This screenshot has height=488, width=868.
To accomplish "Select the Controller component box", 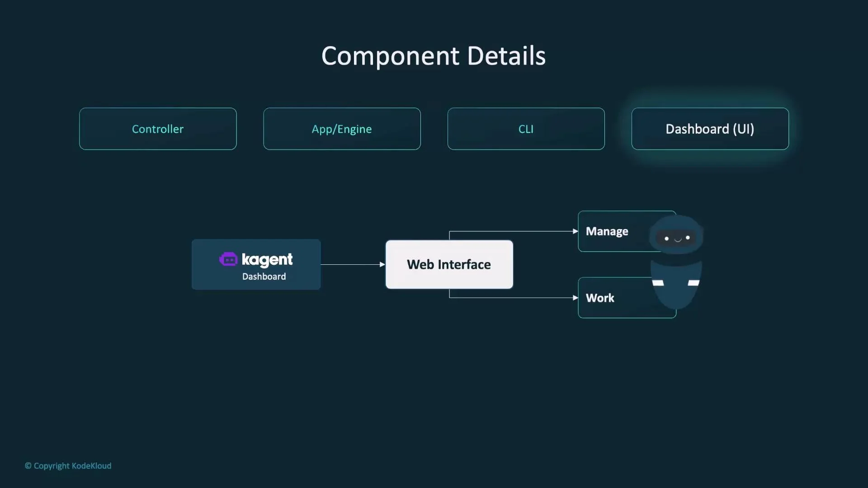I will 158,129.
